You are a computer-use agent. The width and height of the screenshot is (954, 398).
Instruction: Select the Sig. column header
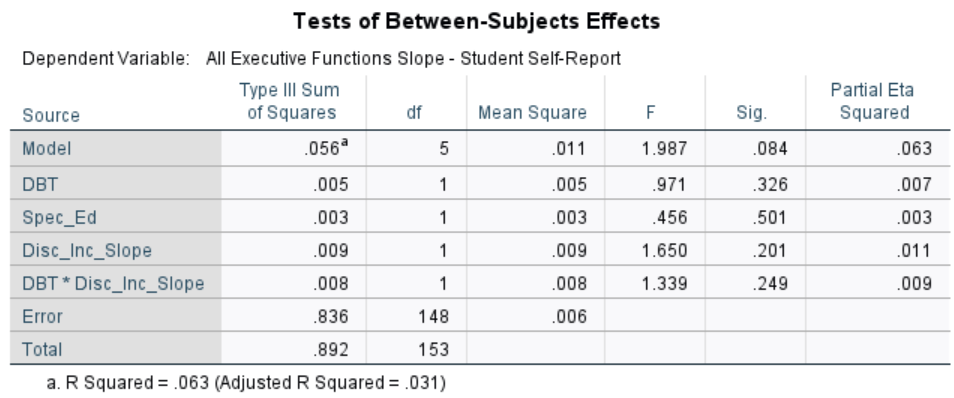pos(751,113)
